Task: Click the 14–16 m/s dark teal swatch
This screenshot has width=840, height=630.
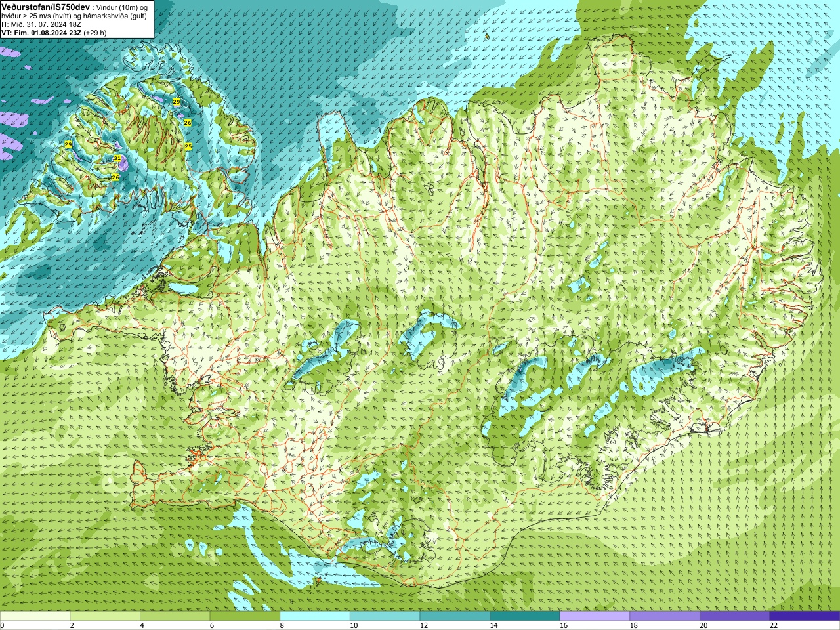Action: coord(524,616)
